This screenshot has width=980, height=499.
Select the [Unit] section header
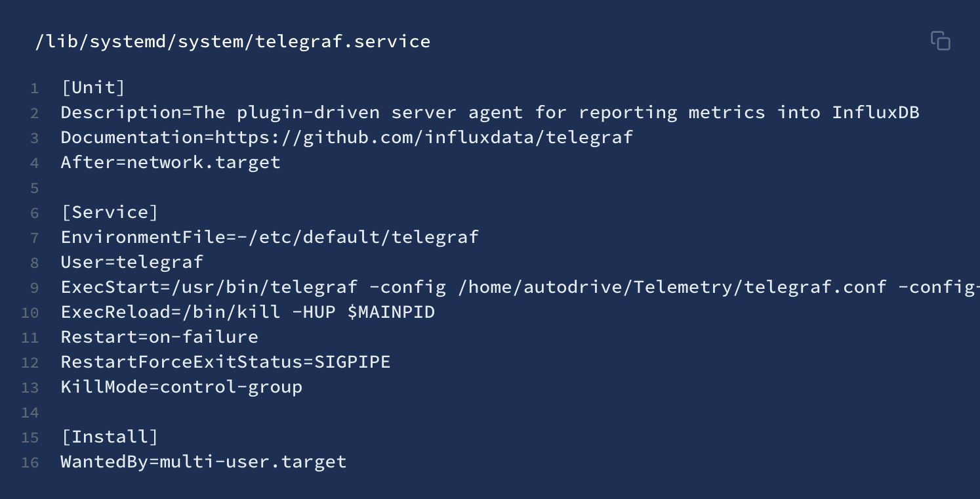[x=92, y=87]
